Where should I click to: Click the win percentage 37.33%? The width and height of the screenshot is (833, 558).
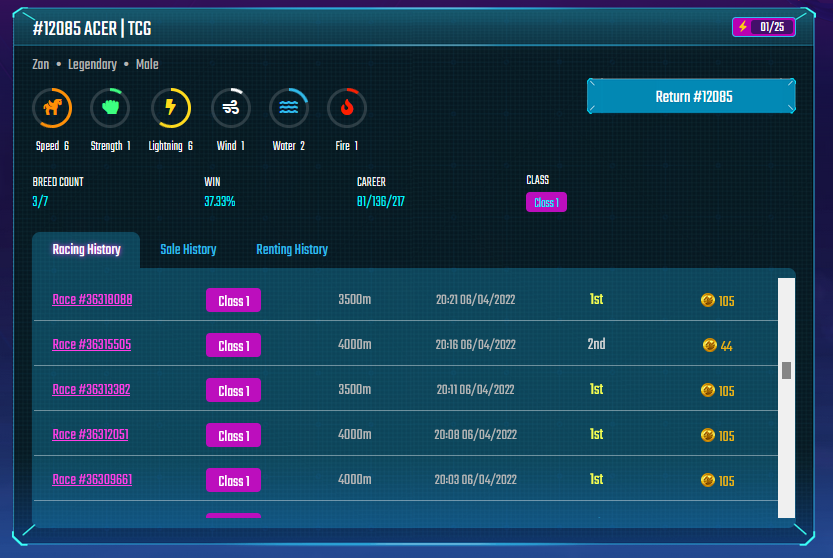coord(219,201)
